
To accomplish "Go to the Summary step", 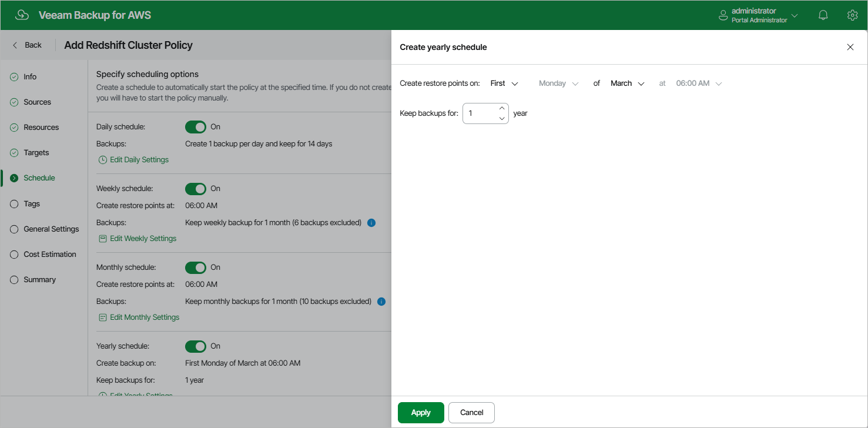I will coord(39,280).
